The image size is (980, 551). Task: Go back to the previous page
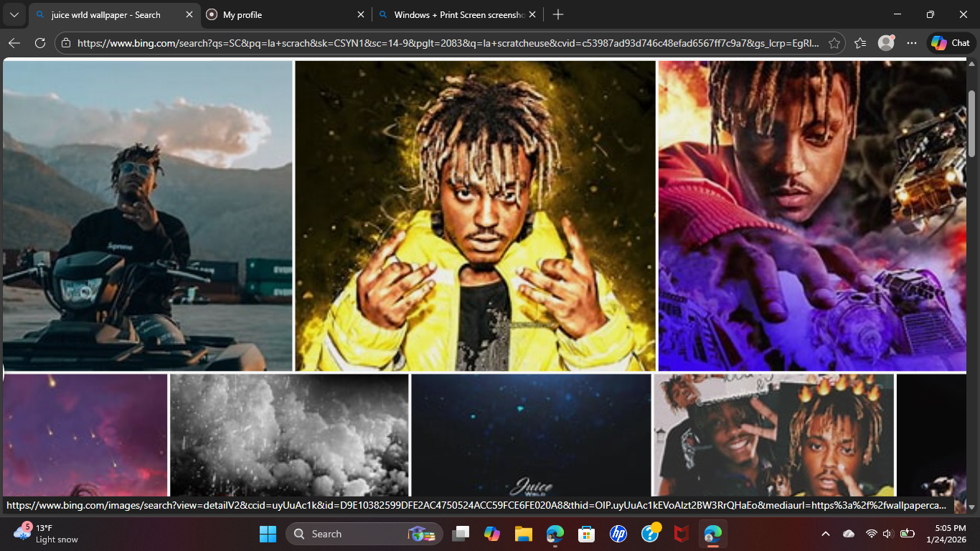click(14, 43)
